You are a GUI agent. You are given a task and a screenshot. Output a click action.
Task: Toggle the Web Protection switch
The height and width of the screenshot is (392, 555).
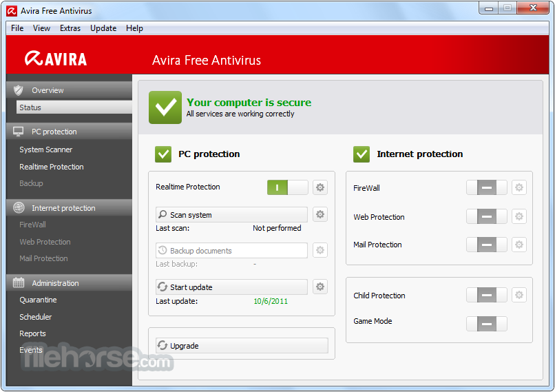pyautogui.click(x=487, y=216)
